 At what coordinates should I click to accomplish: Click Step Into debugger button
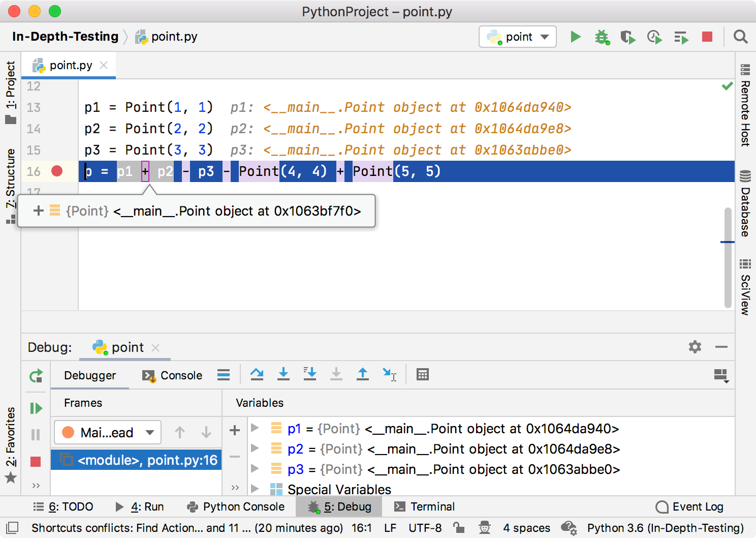point(283,375)
